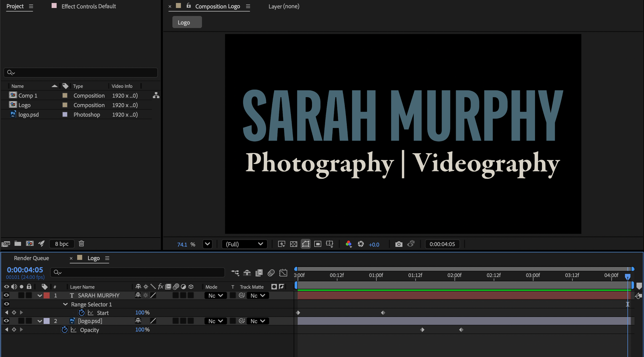Click the Show Channel color icon
The width and height of the screenshot is (644, 357).
coord(349,244)
